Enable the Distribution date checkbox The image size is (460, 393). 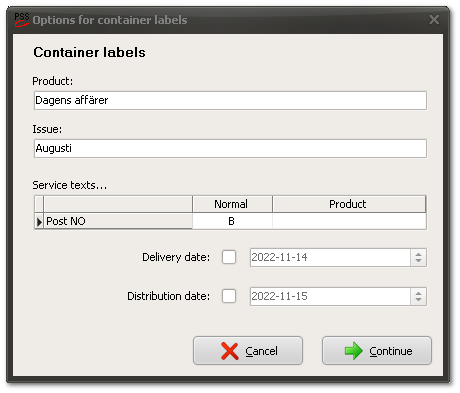[x=229, y=296]
